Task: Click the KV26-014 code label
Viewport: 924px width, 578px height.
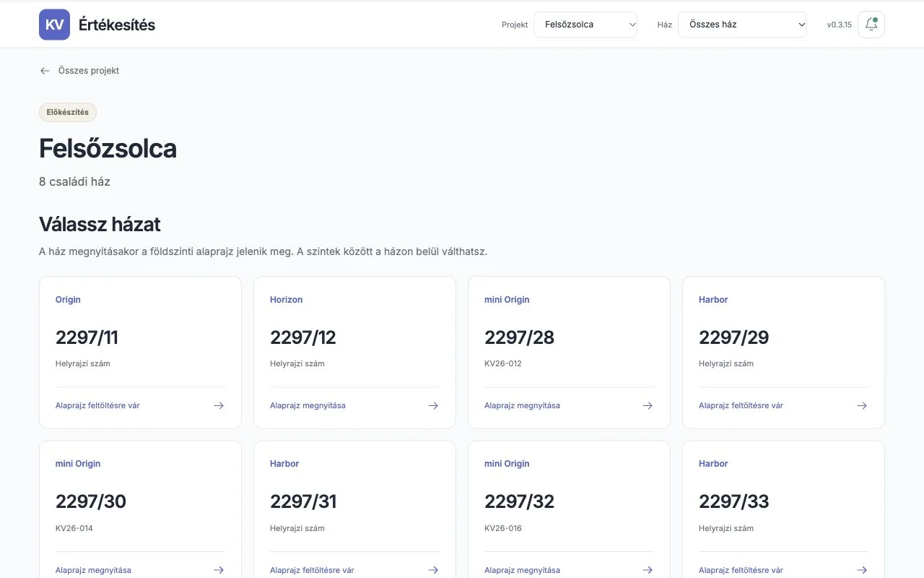Action: click(x=74, y=528)
